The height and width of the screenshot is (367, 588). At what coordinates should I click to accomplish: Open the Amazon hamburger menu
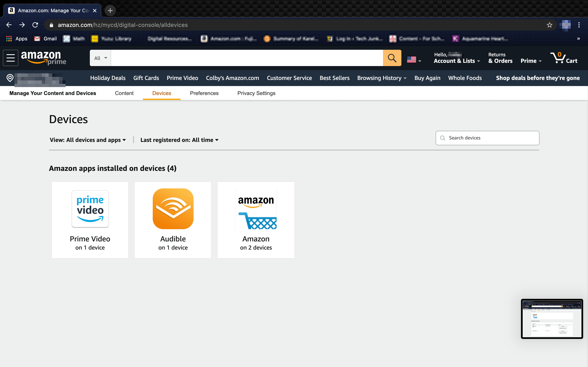[x=10, y=58]
